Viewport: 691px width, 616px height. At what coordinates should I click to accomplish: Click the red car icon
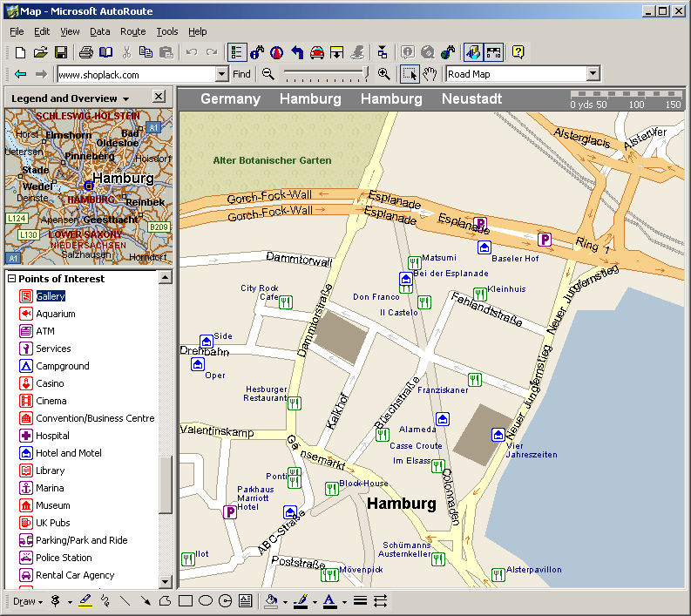(317, 53)
